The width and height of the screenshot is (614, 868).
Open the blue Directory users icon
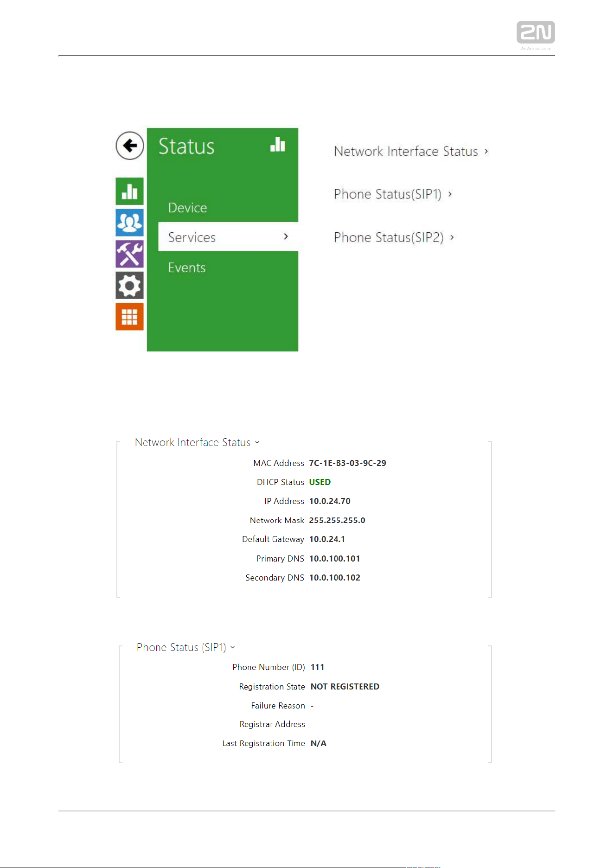(x=129, y=223)
